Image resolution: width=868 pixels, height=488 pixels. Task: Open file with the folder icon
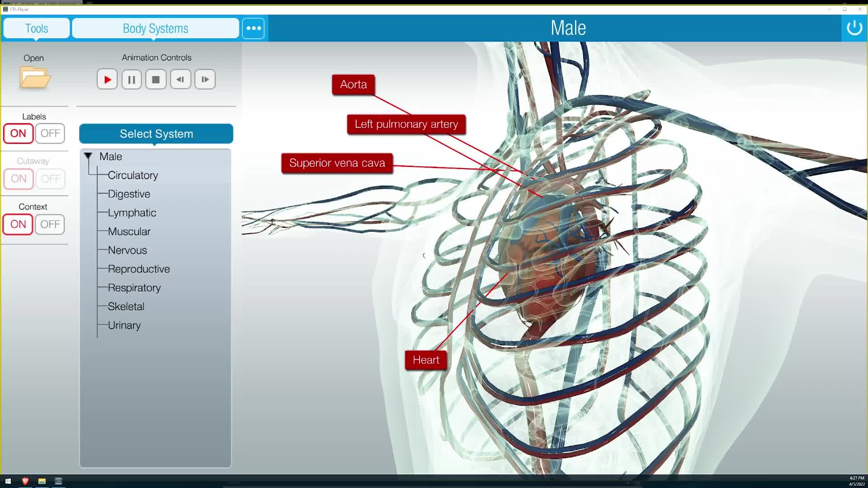34,77
